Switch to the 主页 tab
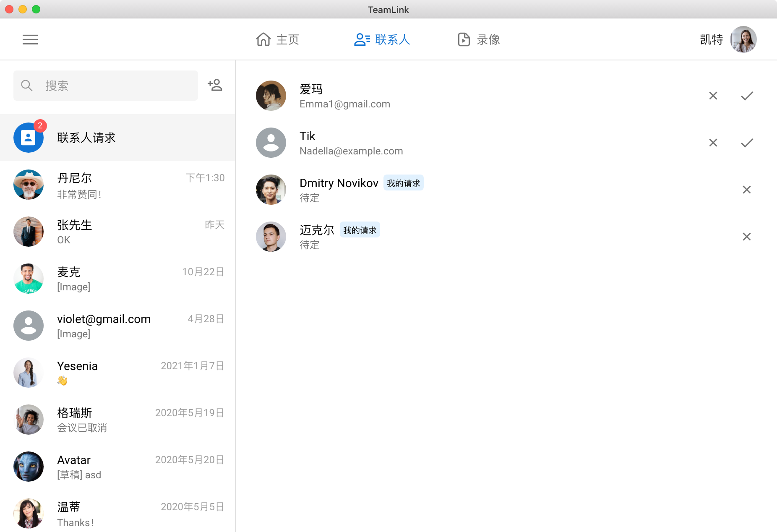This screenshot has width=777, height=532. 278,40
